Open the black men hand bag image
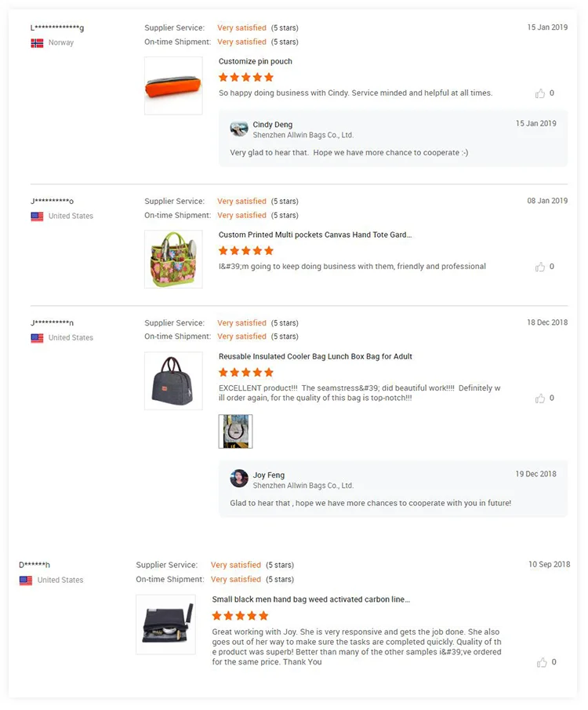 [165, 624]
